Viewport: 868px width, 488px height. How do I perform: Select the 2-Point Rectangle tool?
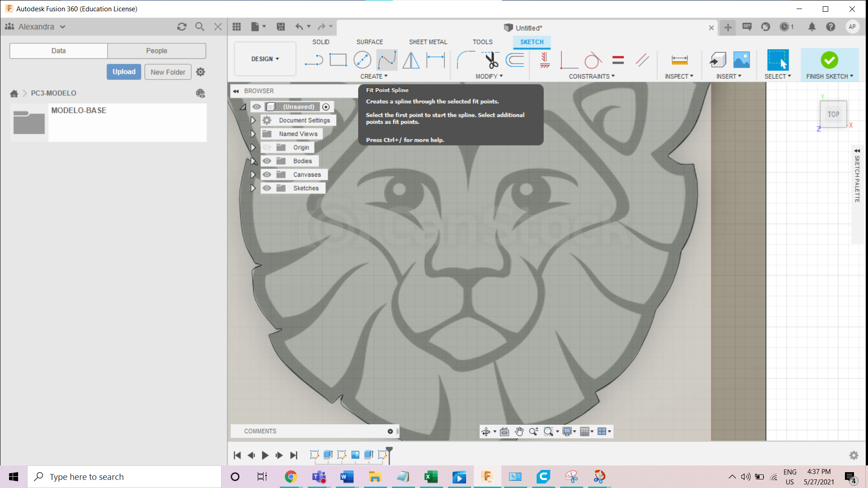pos(338,59)
